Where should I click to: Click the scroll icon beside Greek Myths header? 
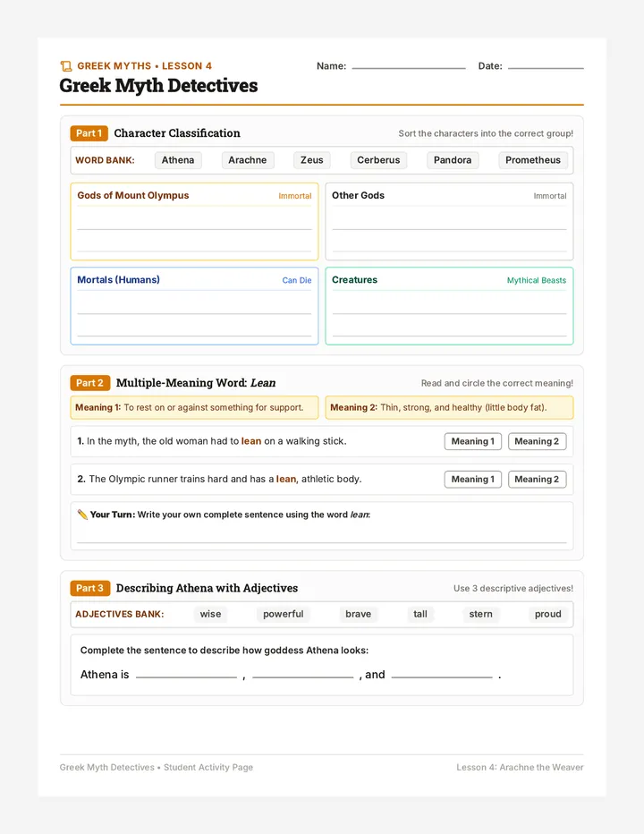click(66, 66)
